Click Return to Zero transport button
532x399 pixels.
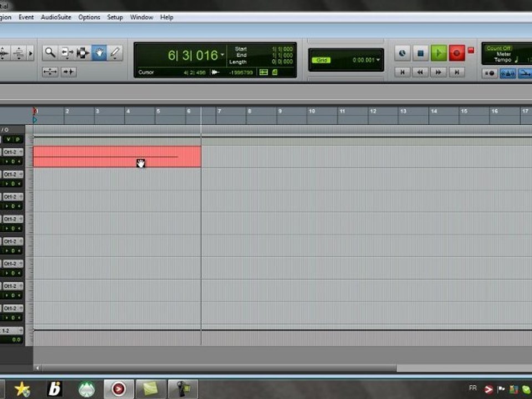point(402,72)
